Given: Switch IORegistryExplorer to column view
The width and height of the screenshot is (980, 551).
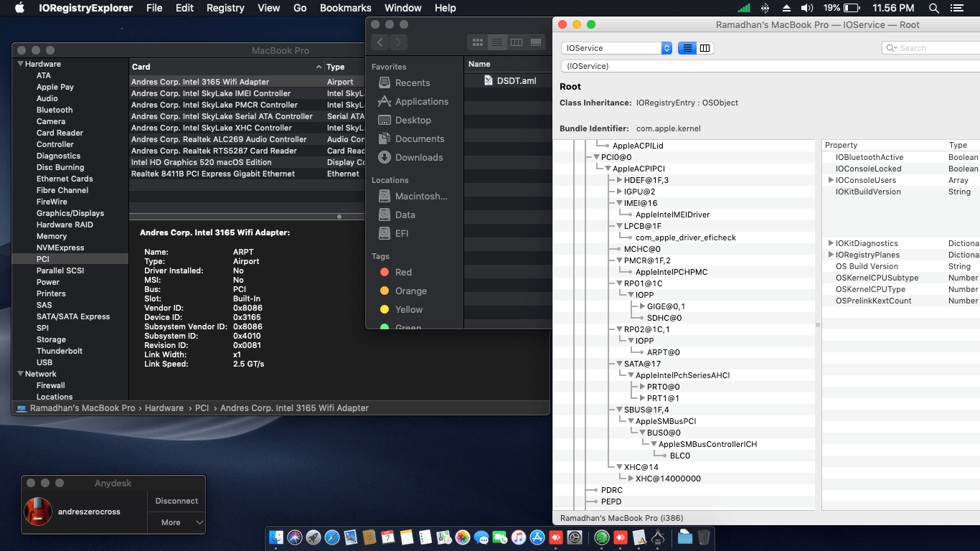Looking at the screenshot, I should point(705,48).
